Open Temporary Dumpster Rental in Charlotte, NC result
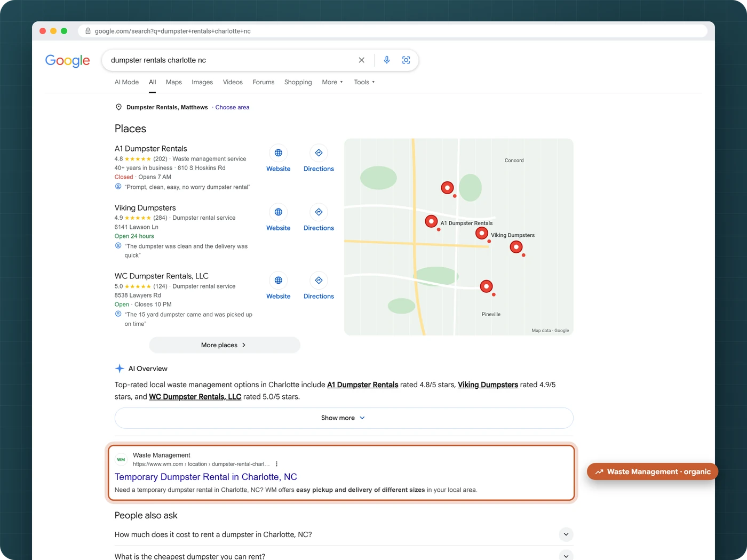747x560 pixels. [206, 477]
